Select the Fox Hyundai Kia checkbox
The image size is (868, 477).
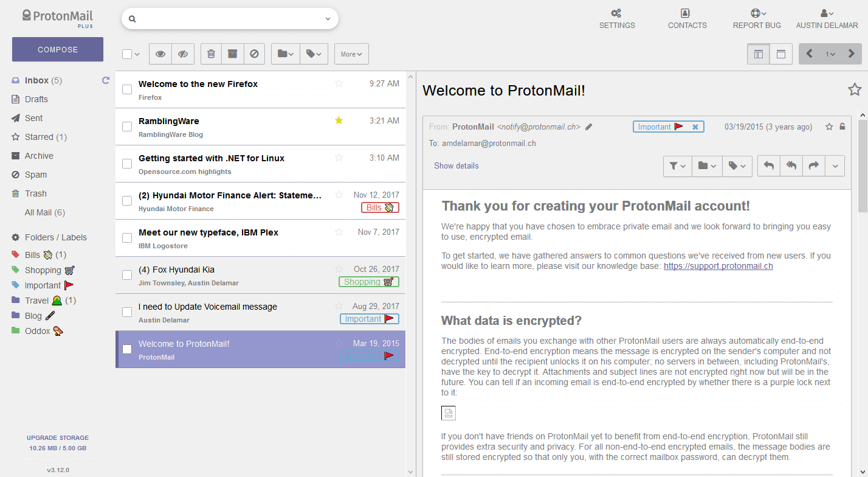point(127,275)
